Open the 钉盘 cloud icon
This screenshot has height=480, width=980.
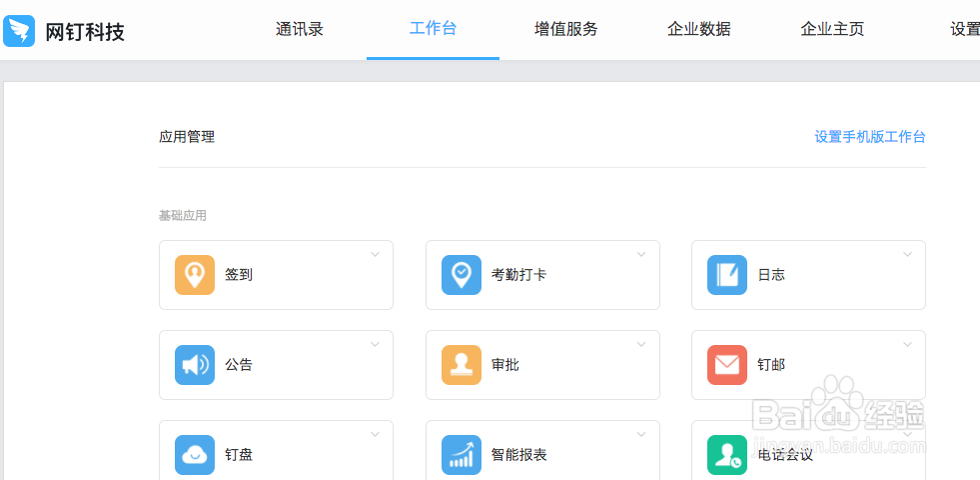[x=195, y=455]
